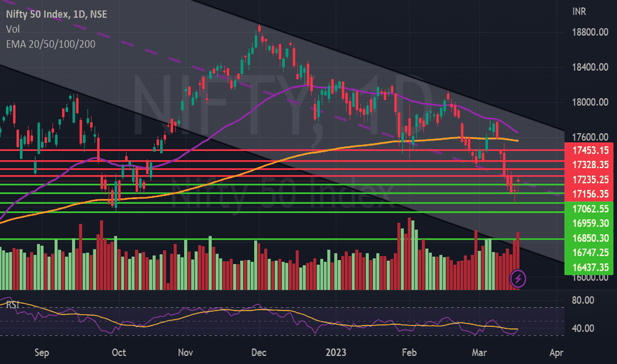The image size is (617, 364).
Task: Click the red 17328.35 price label
Action: click(x=591, y=165)
